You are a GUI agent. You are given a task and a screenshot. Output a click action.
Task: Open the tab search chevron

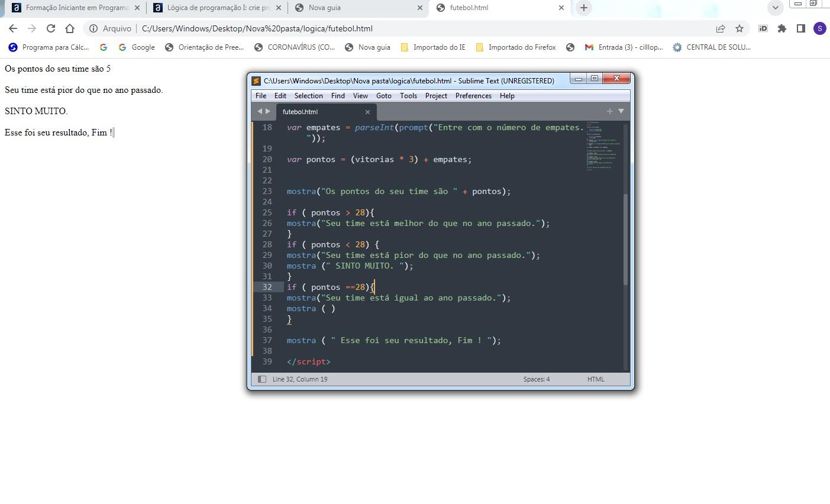(x=775, y=8)
